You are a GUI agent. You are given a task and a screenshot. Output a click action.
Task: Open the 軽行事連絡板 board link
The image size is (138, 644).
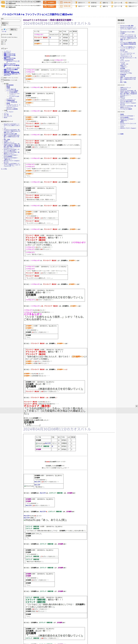click(x=10, y=85)
